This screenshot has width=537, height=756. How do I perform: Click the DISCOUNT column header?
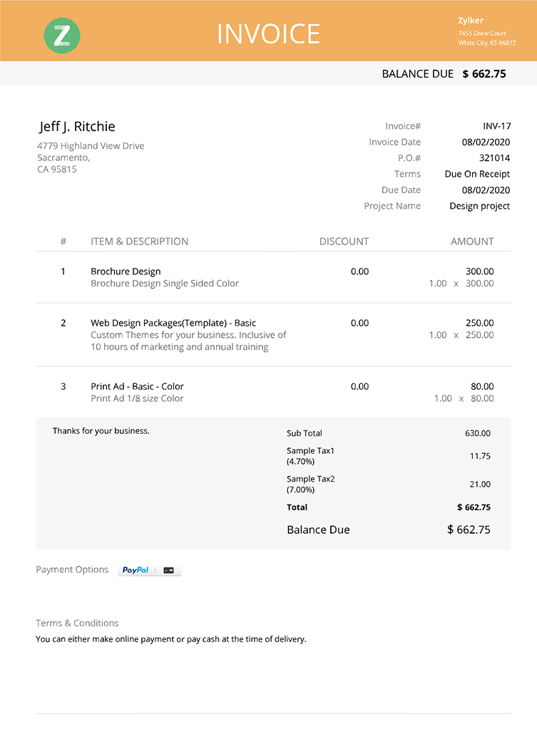pos(344,242)
